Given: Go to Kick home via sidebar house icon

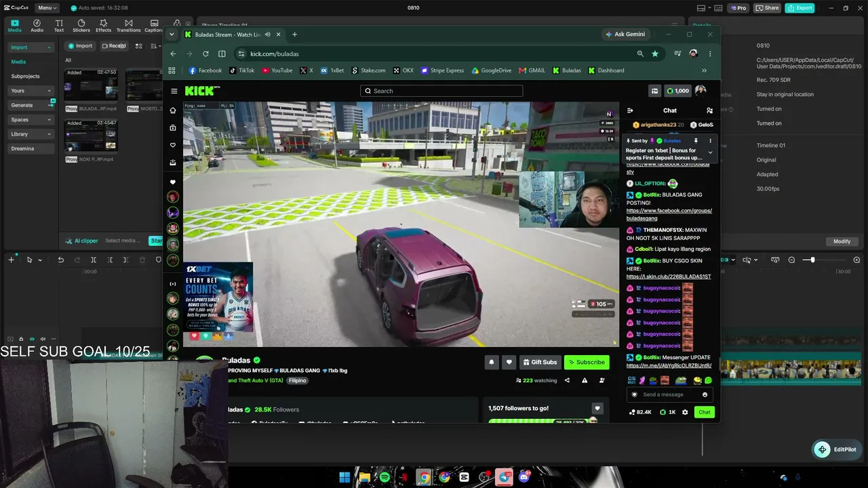Looking at the screenshot, I should (x=173, y=110).
